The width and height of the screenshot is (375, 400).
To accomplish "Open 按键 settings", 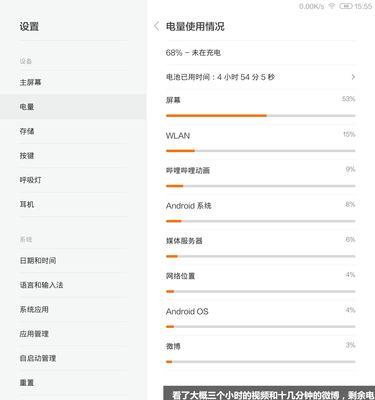I will pyautogui.click(x=73, y=155).
